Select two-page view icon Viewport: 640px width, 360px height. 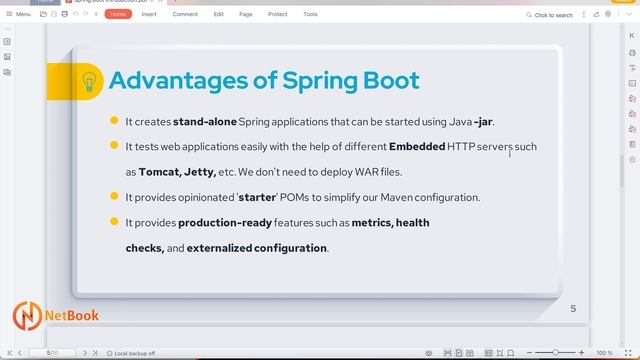pos(470,353)
